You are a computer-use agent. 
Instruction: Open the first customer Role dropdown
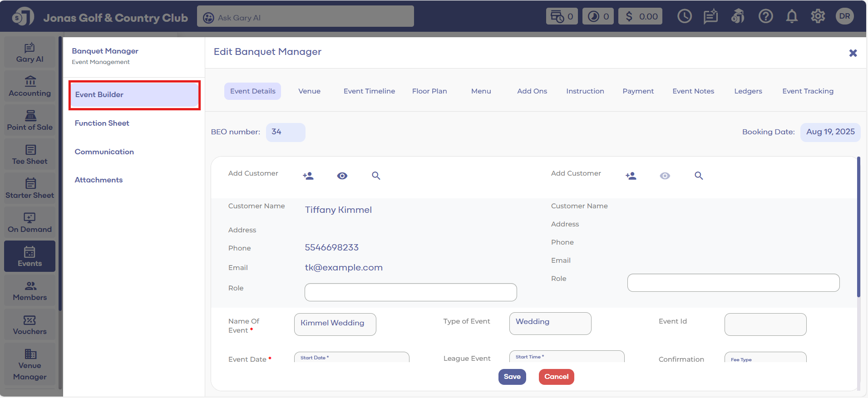[x=410, y=292]
